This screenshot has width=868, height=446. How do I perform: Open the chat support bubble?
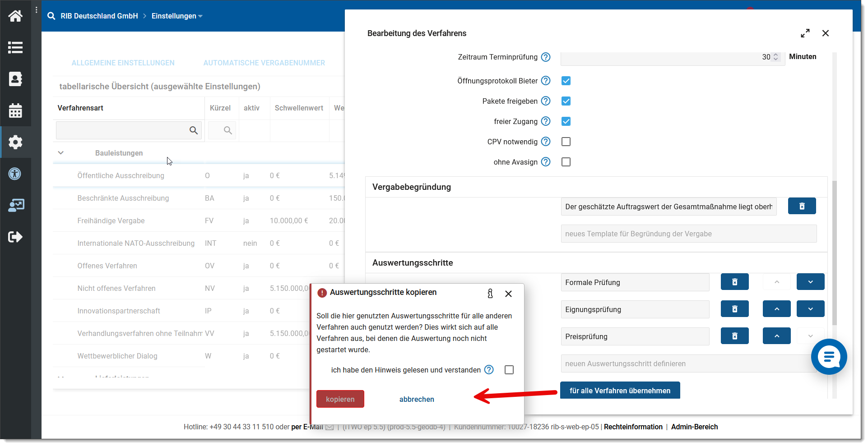[829, 357]
